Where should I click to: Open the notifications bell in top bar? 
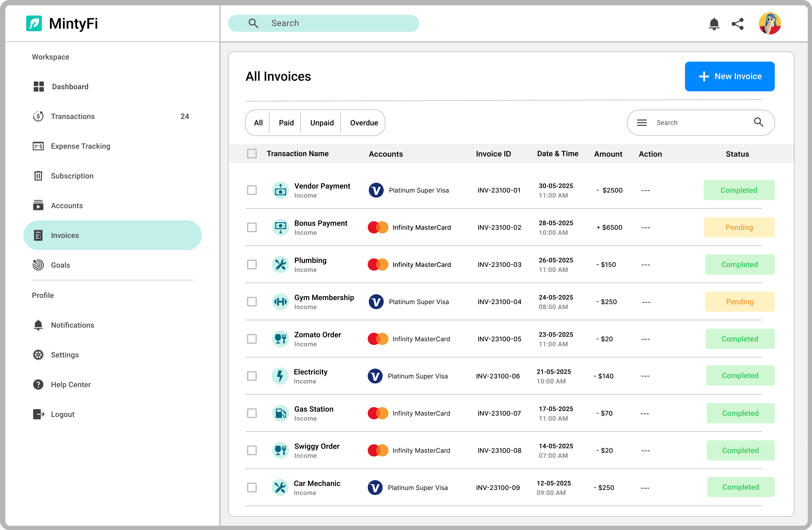714,24
